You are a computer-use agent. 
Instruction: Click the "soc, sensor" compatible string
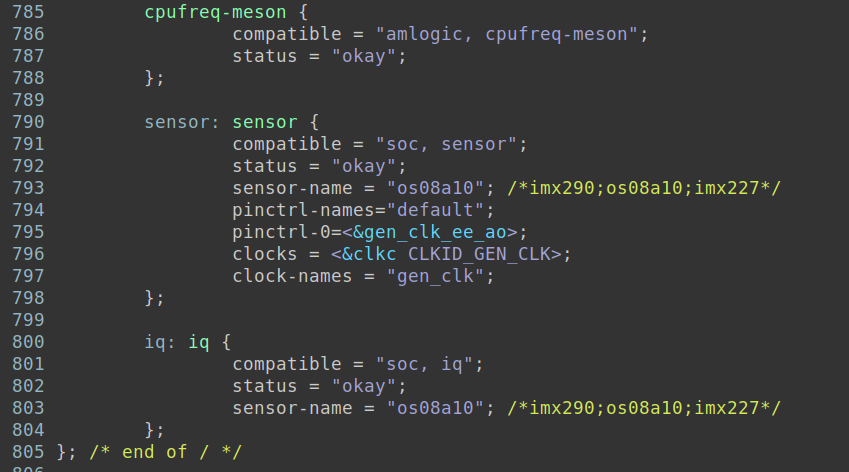coord(446,144)
